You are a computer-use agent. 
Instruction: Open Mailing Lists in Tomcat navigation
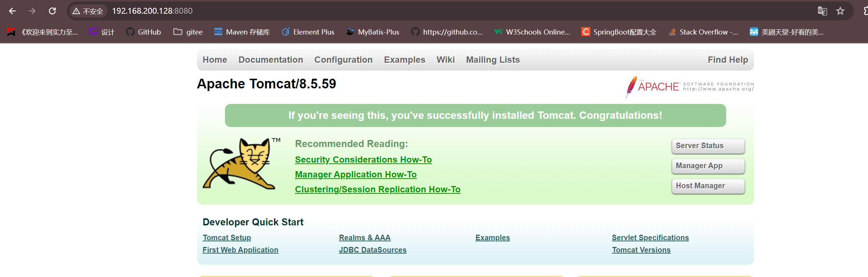tap(493, 60)
